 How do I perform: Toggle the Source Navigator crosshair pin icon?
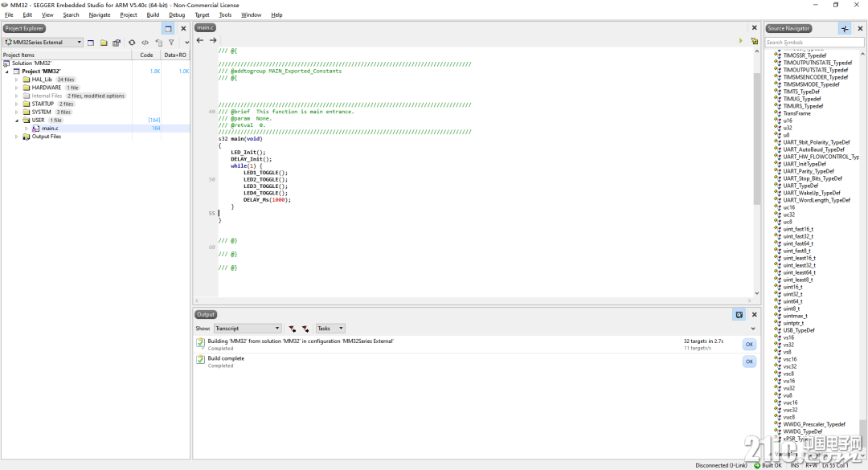click(845, 29)
